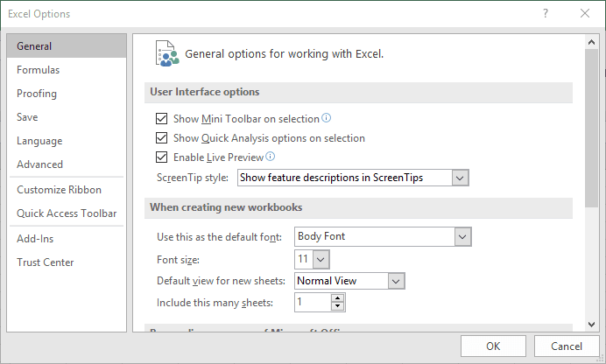This screenshot has height=364, width=606.
Task: Click the OK button
Action: coord(493,346)
